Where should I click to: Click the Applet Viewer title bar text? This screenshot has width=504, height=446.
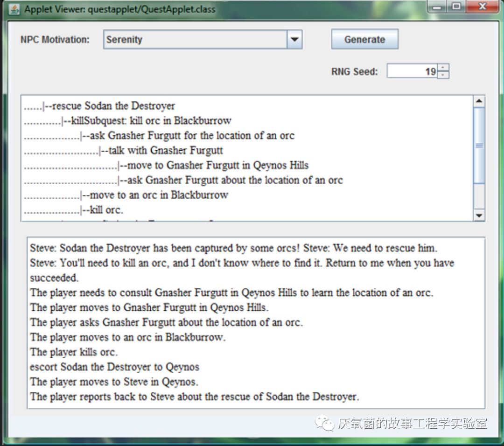(120, 9)
